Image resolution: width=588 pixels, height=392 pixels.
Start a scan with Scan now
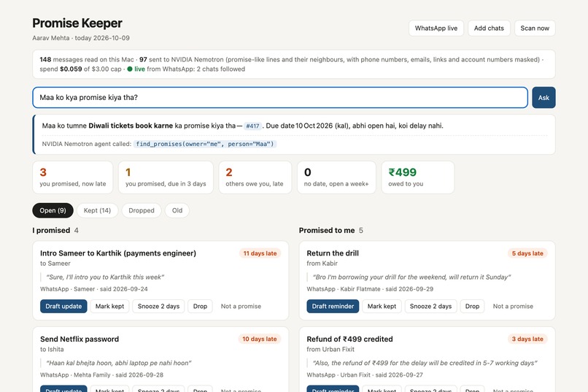click(x=534, y=28)
